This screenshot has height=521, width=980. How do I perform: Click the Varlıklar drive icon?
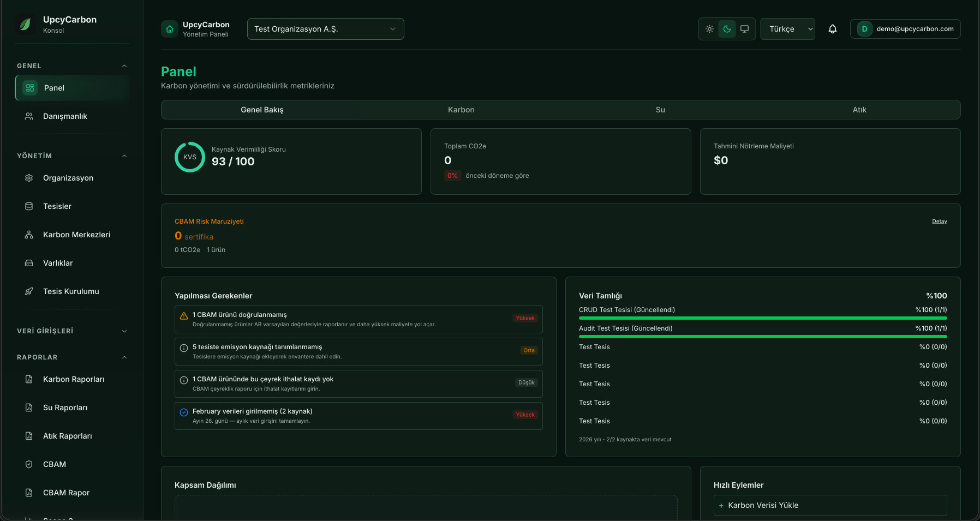click(x=29, y=263)
